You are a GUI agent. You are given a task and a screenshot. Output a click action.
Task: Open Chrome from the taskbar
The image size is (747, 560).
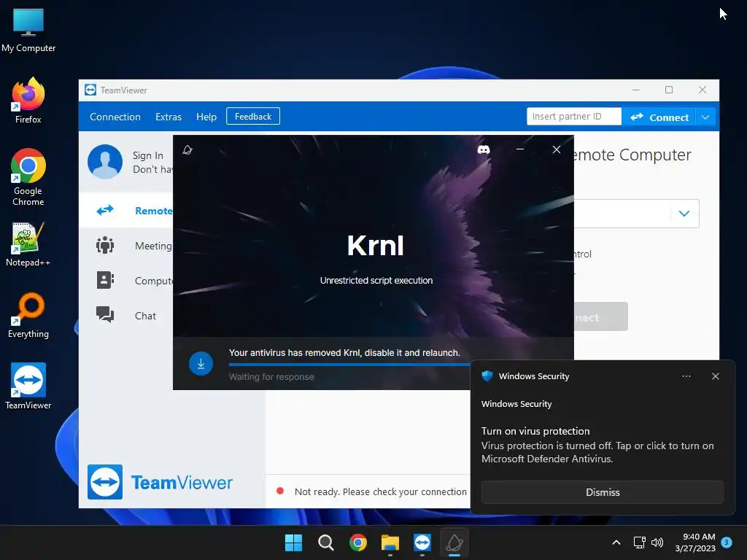(357, 542)
